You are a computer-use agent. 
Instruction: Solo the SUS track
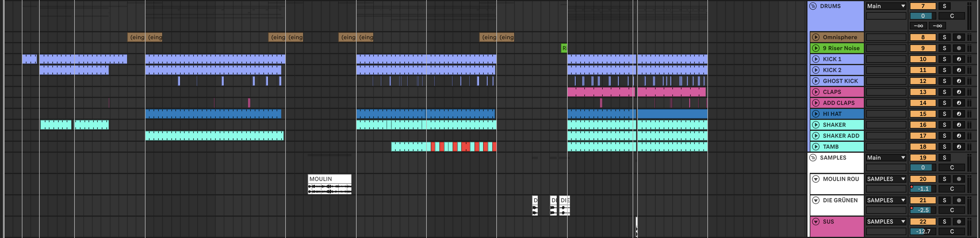point(944,221)
